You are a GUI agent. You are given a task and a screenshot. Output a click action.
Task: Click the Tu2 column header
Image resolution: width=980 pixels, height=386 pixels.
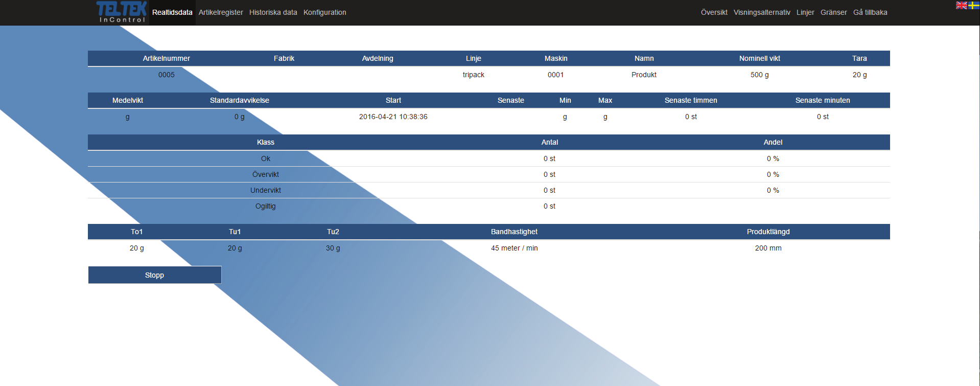[x=333, y=232]
